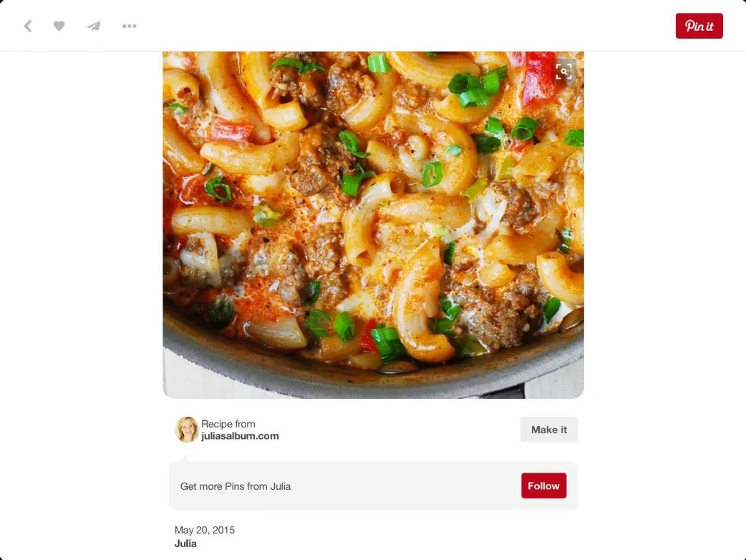The height and width of the screenshot is (560, 746).
Task: Zoom the dish photo using the corner-bracket search icon
Action: pyautogui.click(x=564, y=70)
